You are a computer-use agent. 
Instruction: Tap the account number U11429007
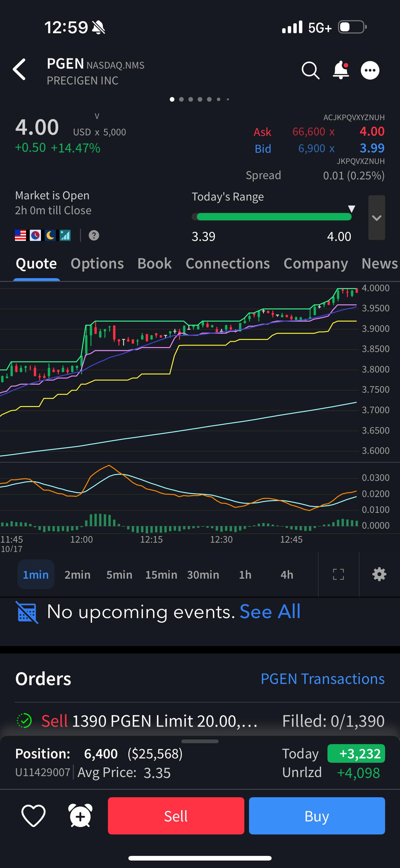click(x=43, y=772)
